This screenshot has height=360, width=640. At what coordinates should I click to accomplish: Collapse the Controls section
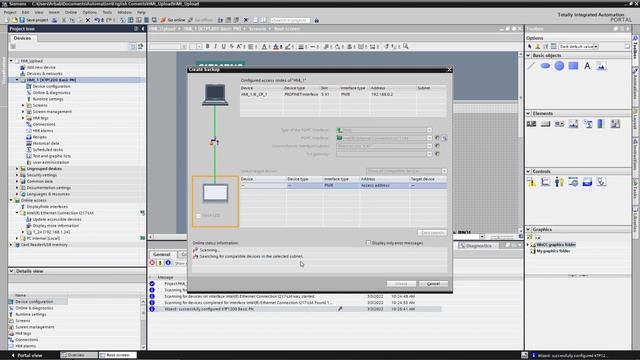coord(528,171)
